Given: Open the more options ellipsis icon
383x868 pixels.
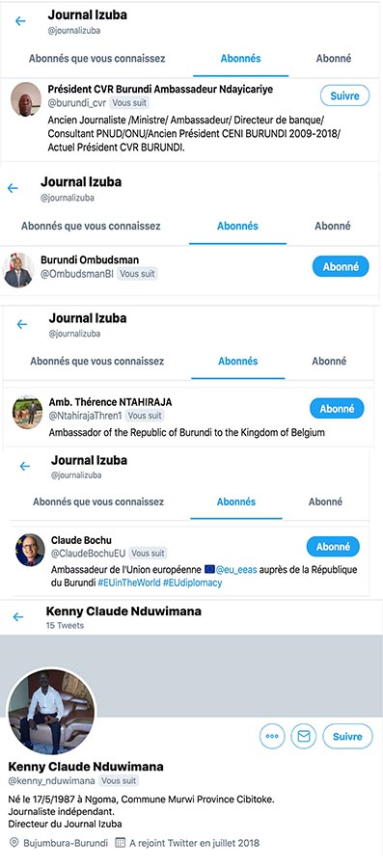Looking at the screenshot, I should [x=272, y=736].
